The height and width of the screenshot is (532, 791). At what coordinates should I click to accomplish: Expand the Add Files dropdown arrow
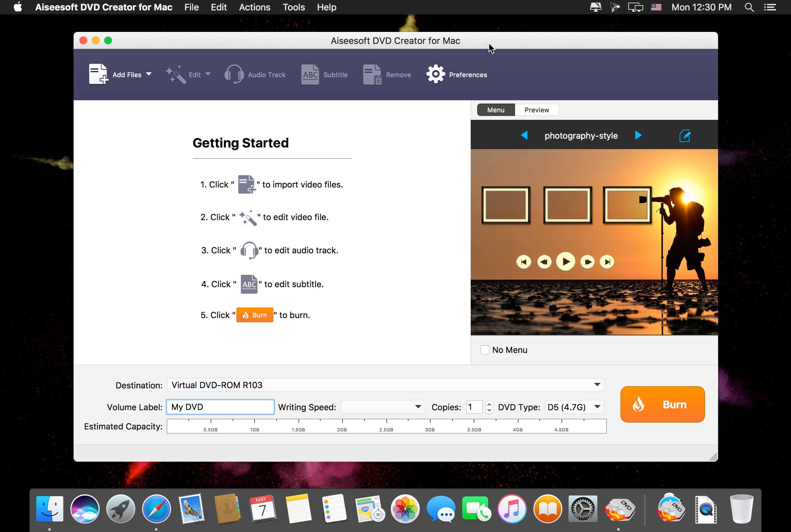[148, 74]
